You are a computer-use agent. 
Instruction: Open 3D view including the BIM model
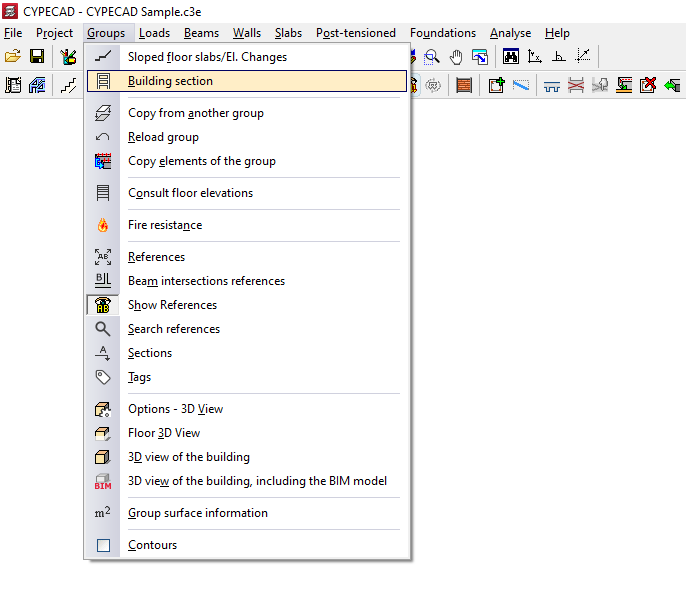tap(247, 481)
